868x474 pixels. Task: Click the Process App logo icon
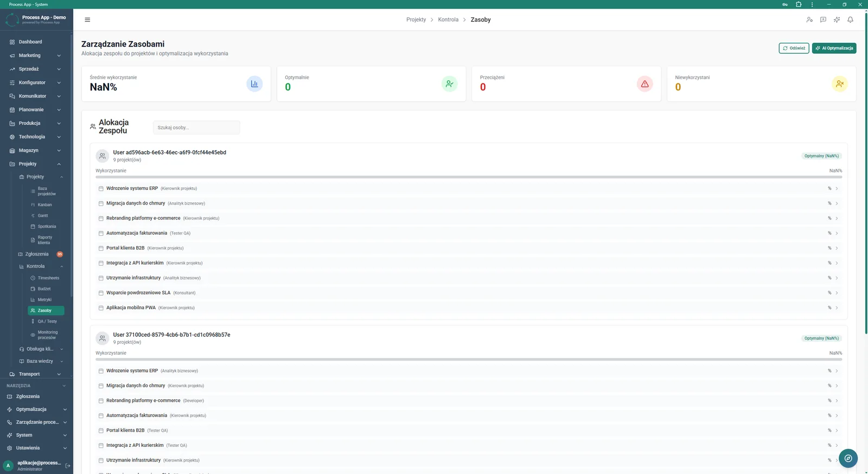tap(12, 20)
